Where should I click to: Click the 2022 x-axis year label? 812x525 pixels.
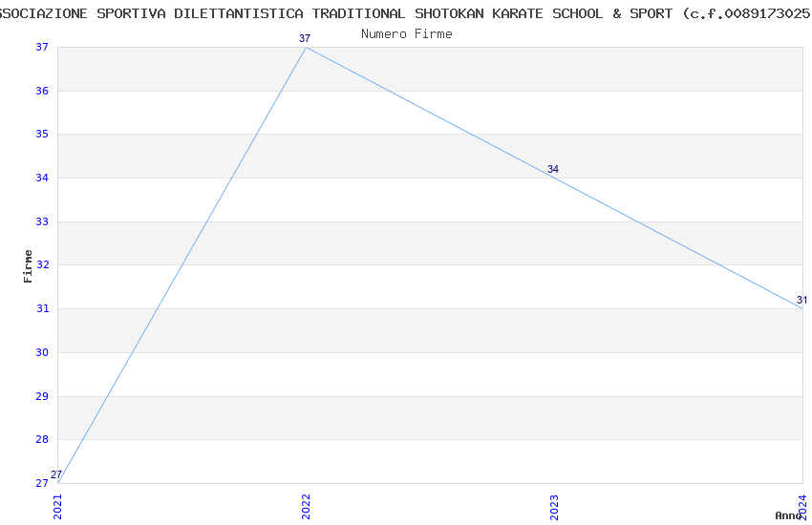pos(307,506)
